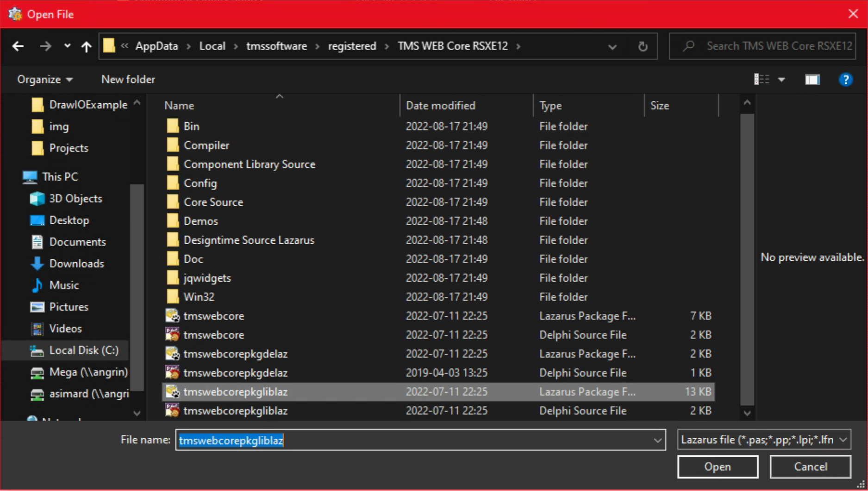Select This PC in navigation pane

(50, 177)
